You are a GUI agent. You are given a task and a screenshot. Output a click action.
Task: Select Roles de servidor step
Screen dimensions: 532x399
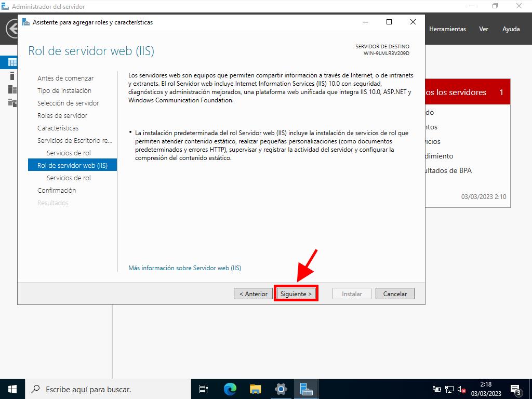pos(62,115)
